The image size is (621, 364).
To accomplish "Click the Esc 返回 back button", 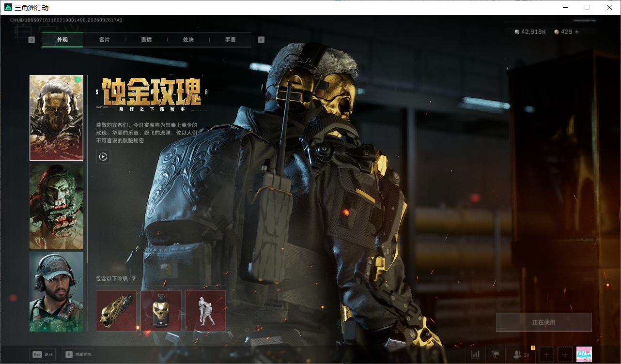I will click(42, 354).
